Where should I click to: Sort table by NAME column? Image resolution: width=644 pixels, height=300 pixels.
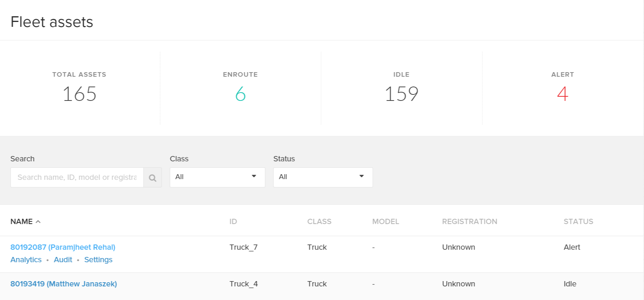coord(22,222)
